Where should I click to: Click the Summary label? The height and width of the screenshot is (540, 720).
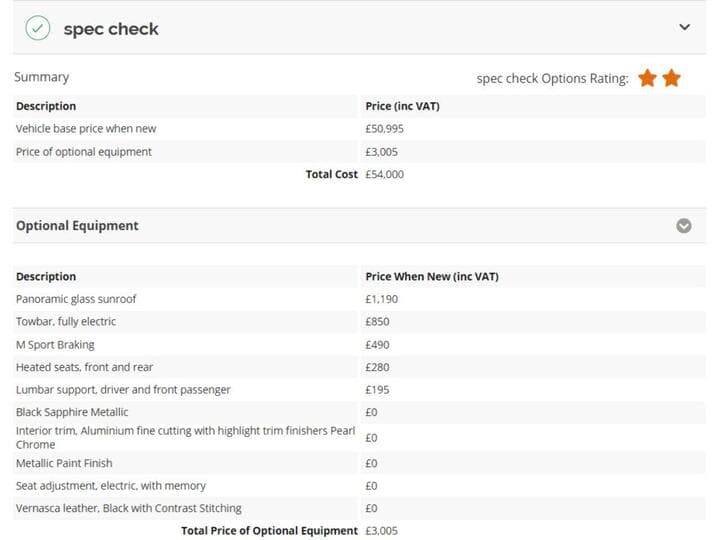(41, 77)
